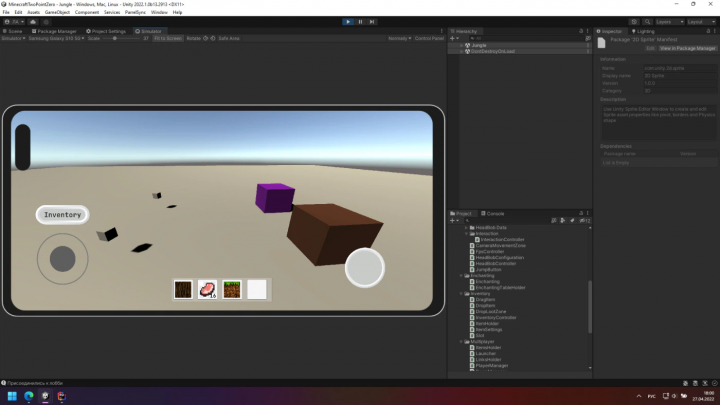
Task: Open the Samsung Galaxy S10 5G device dropdown
Action: pyautogui.click(x=56, y=39)
